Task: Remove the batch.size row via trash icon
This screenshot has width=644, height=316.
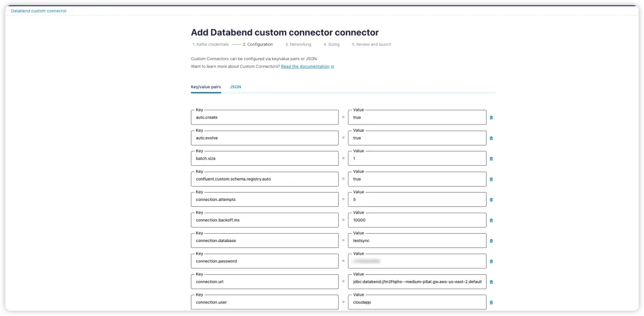Action: point(491,159)
